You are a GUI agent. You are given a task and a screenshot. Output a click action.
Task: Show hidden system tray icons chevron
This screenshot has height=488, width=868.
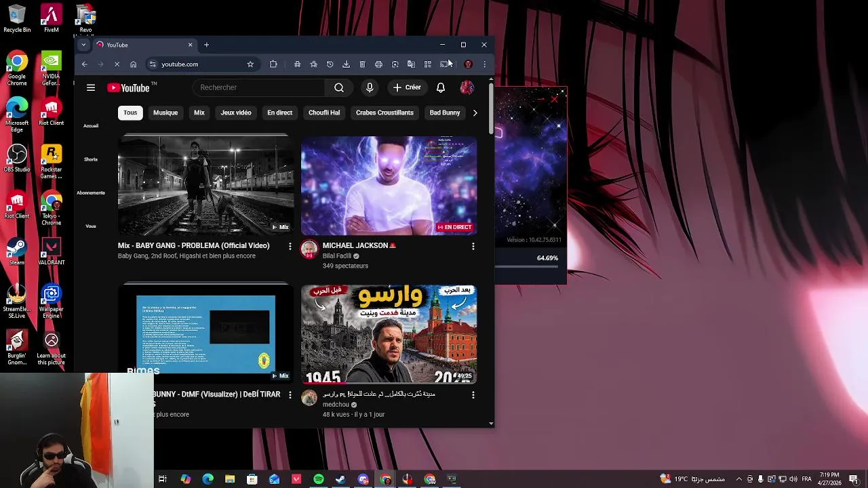pyautogui.click(x=739, y=479)
